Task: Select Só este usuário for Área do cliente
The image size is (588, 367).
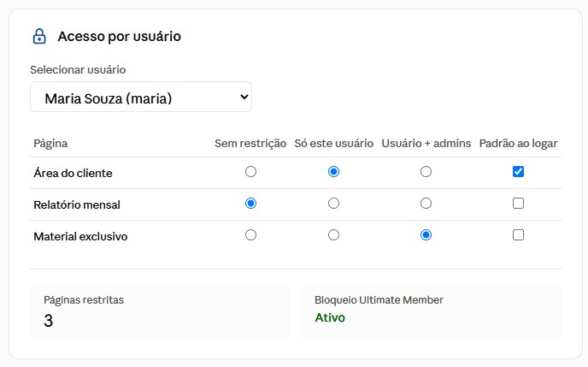Action: pyautogui.click(x=333, y=171)
